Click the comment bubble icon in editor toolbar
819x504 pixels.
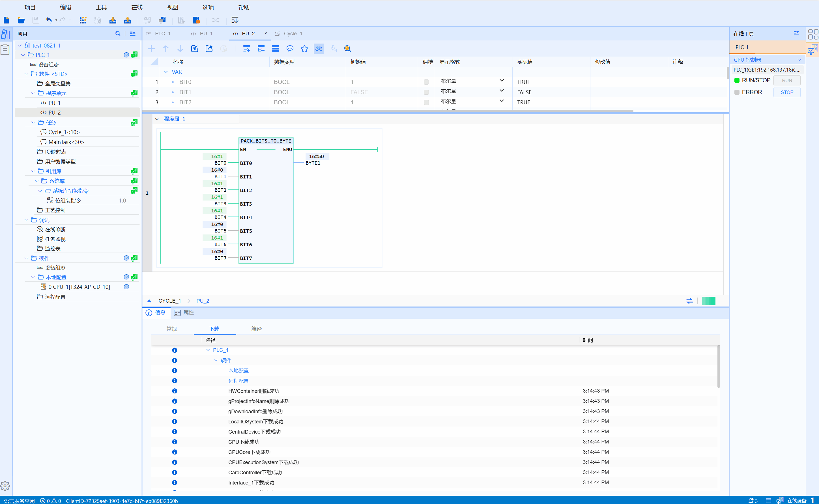click(290, 49)
